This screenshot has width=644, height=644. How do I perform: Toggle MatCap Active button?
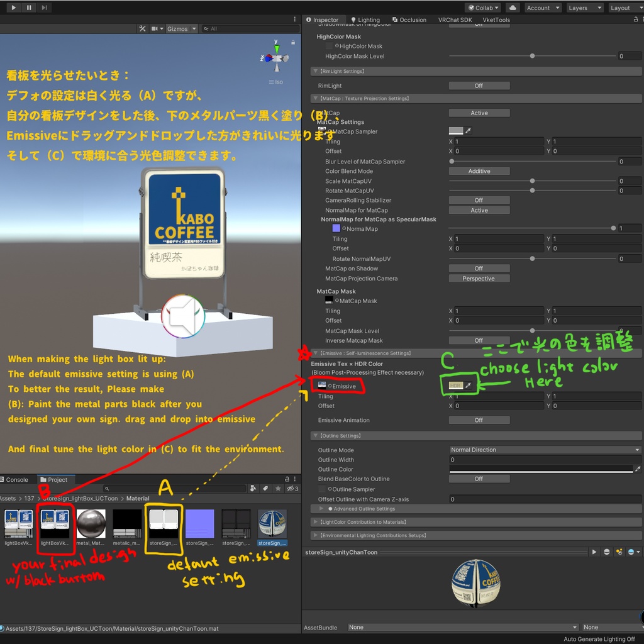pos(479,113)
